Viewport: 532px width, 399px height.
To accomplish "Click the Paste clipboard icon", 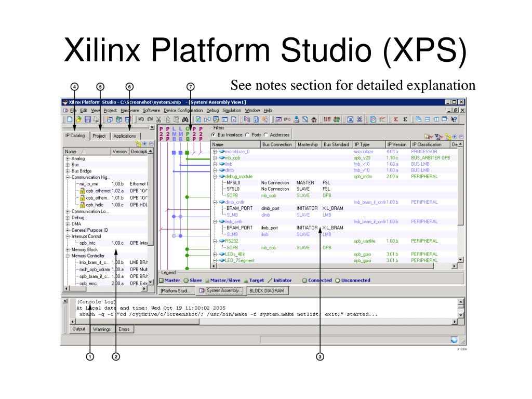I will pyautogui.click(x=177, y=119).
